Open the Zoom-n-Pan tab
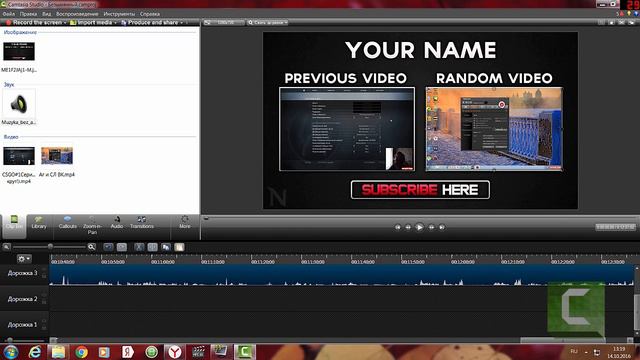This screenshot has height=360, width=640. point(93,226)
